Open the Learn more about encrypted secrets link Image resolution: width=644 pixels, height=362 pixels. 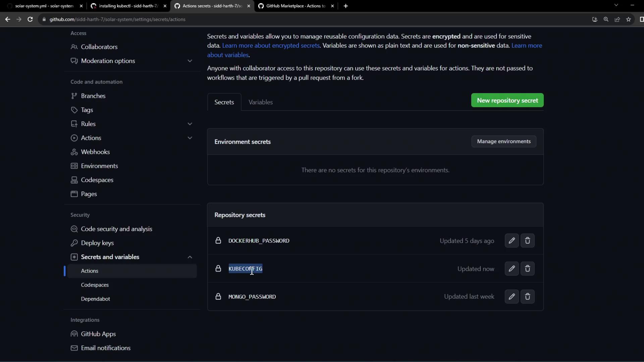click(271, 46)
